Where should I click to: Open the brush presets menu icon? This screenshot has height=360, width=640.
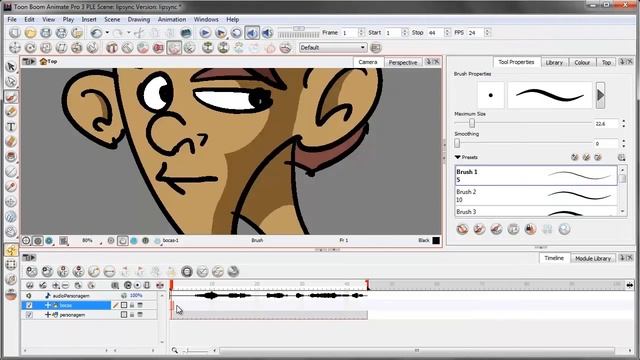tap(622, 158)
